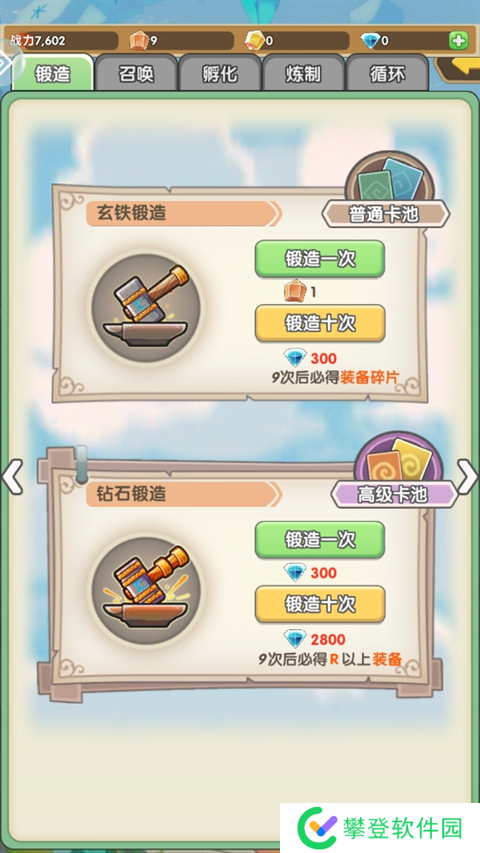The image size is (480, 853).
Task: Click 锻造一次 under 玄铁锻造
Action: [x=320, y=259]
